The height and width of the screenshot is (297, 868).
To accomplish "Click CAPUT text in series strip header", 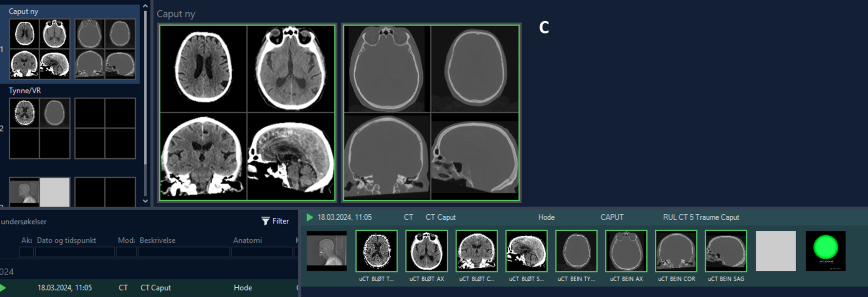I will pos(612,217).
